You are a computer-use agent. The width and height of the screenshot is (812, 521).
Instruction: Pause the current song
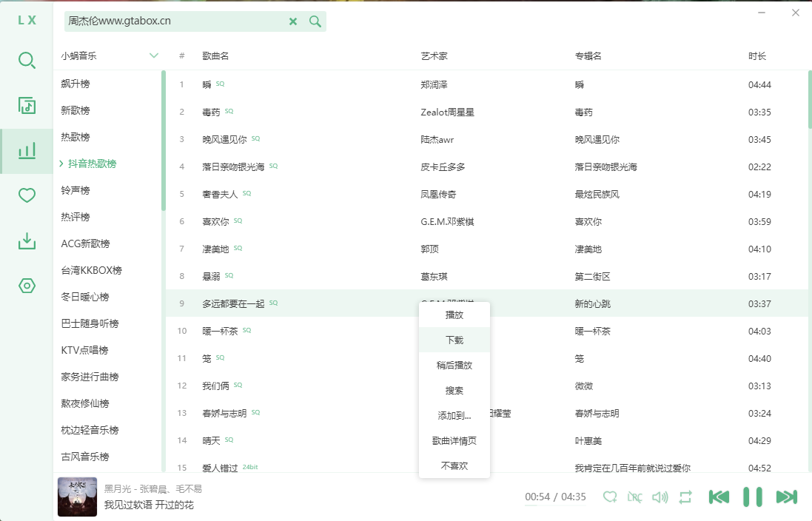(753, 497)
